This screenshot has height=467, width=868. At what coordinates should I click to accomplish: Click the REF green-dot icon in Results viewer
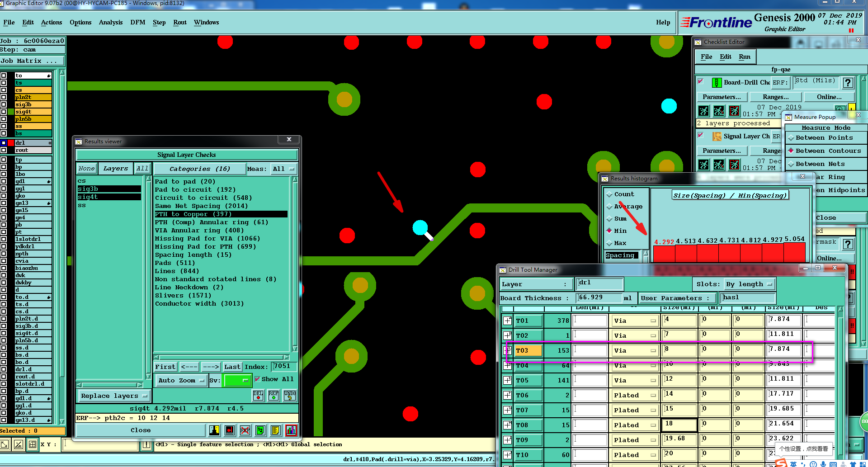click(274, 396)
